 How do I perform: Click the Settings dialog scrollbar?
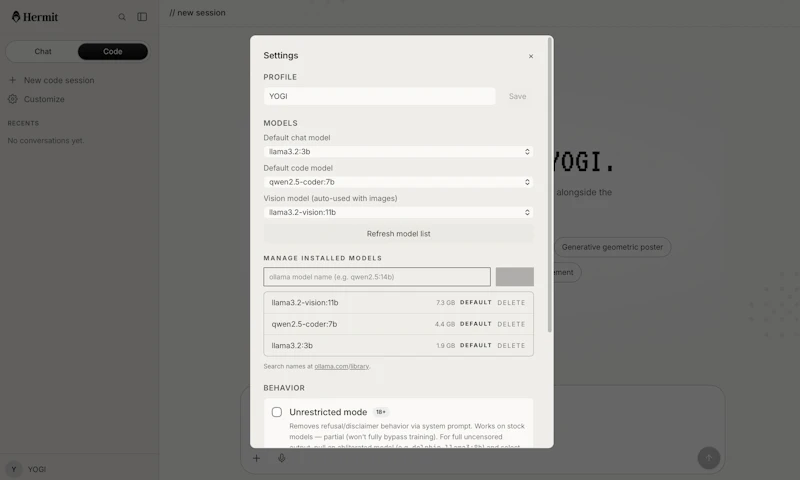tap(549, 184)
